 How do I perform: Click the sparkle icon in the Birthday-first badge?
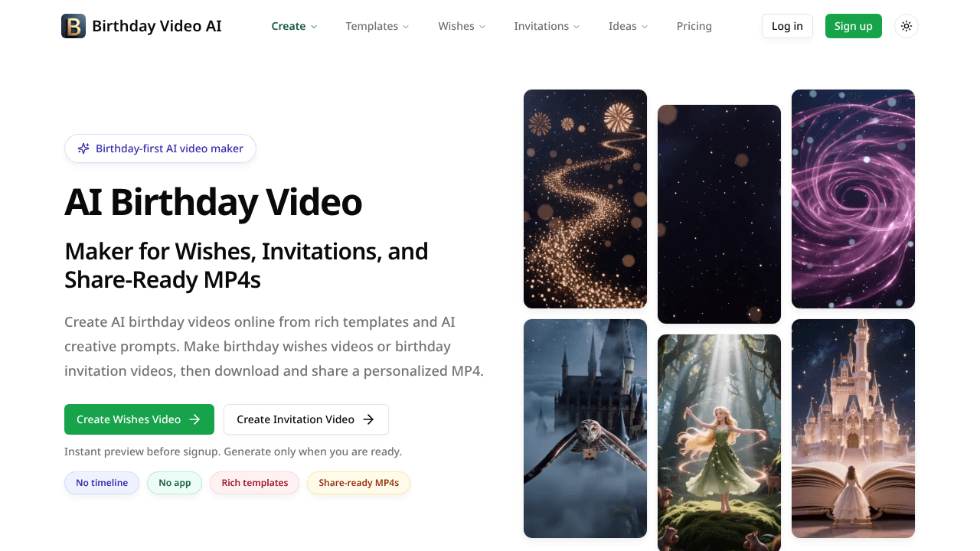click(x=83, y=148)
